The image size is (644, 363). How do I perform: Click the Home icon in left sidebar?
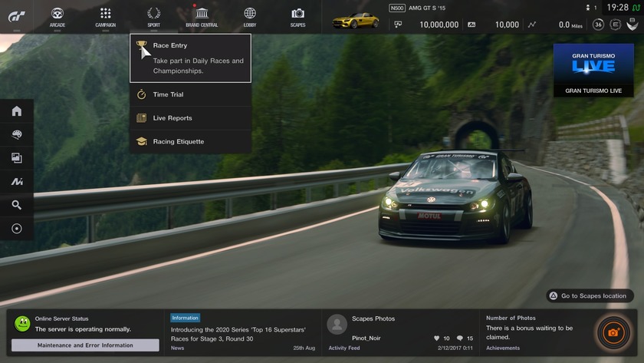tap(16, 111)
